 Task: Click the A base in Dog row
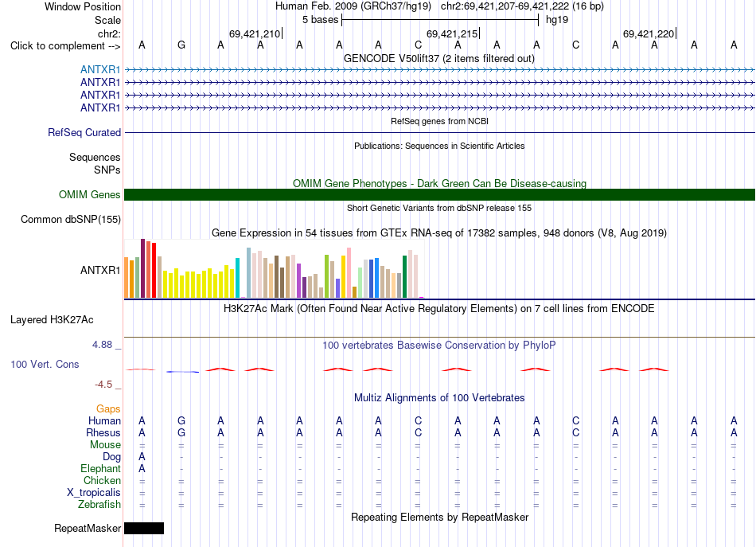tap(142, 457)
